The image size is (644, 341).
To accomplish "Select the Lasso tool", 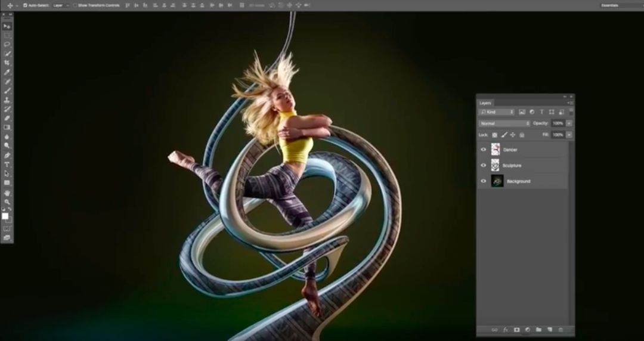I will pyautogui.click(x=7, y=45).
